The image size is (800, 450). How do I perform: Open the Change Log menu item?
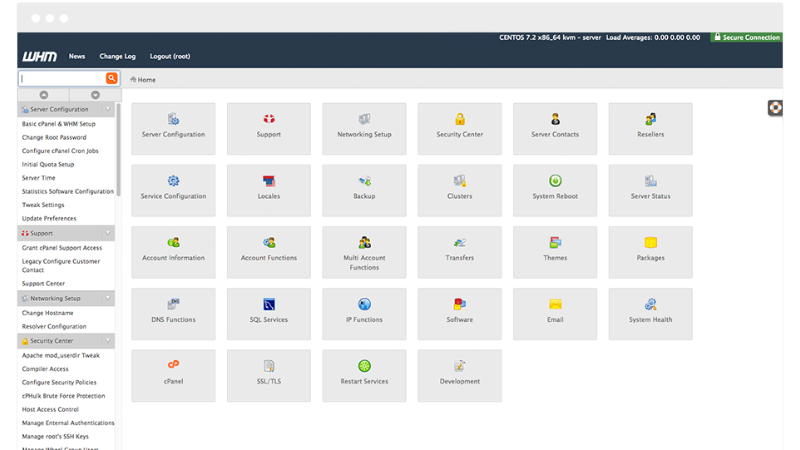(116, 57)
